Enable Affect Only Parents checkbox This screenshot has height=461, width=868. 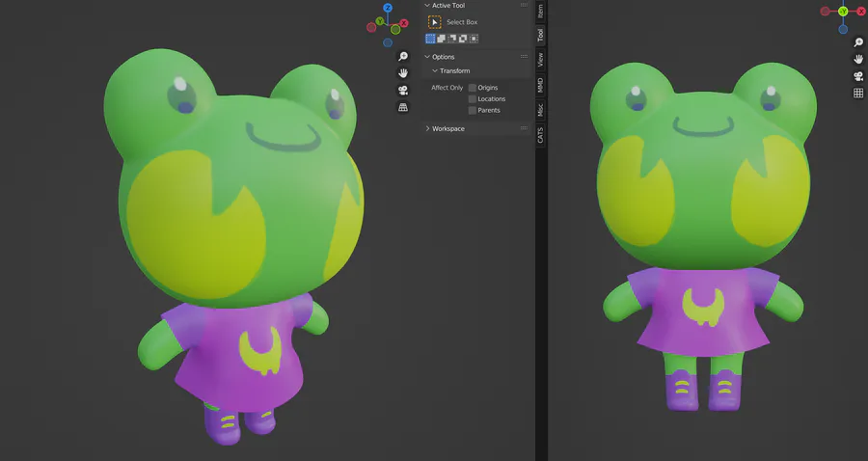(473, 110)
